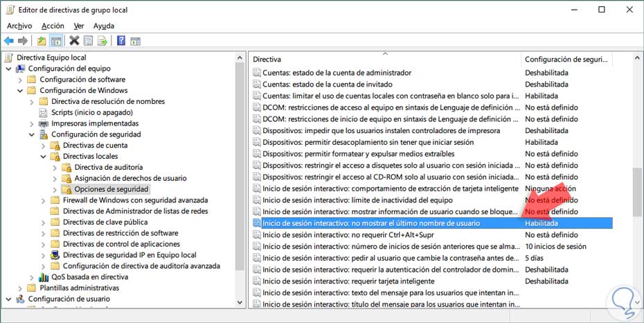Sort by Configuración de seguridad column header
Viewport: 644px width, 323px height.
[566, 59]
